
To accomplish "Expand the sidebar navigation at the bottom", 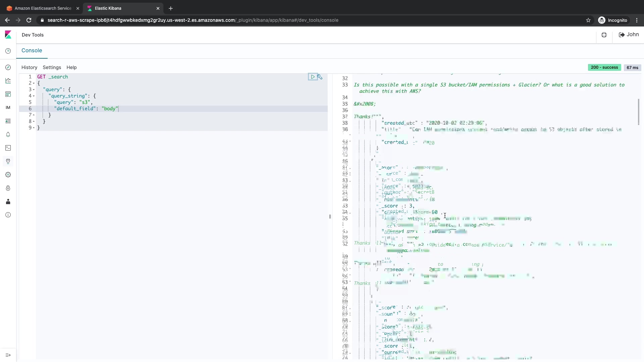I will (x=8, y=355).
